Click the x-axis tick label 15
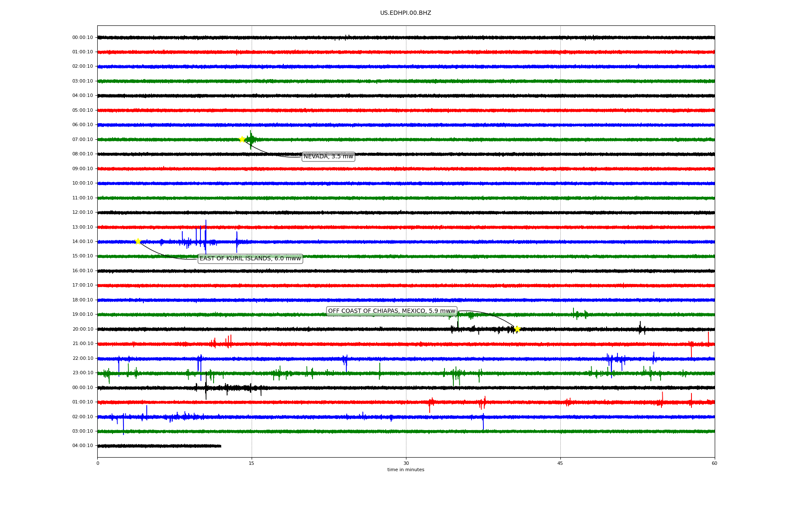This screenshot has height=508, width=812. [x=252, y=463]
